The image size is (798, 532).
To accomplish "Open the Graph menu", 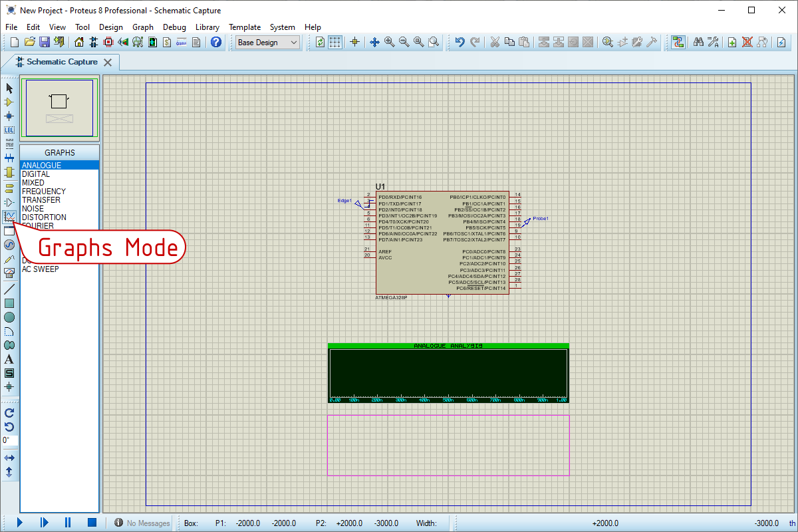I will [142, 27].
